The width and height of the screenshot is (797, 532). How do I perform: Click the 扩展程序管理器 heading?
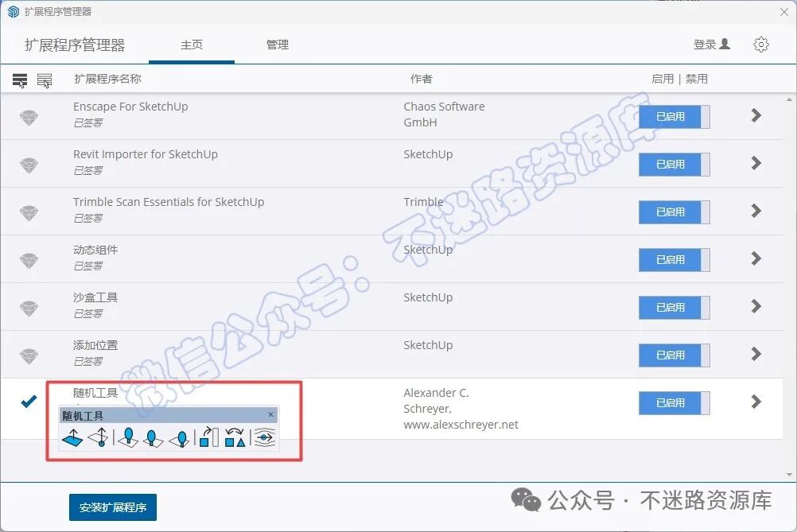[75, 45]
